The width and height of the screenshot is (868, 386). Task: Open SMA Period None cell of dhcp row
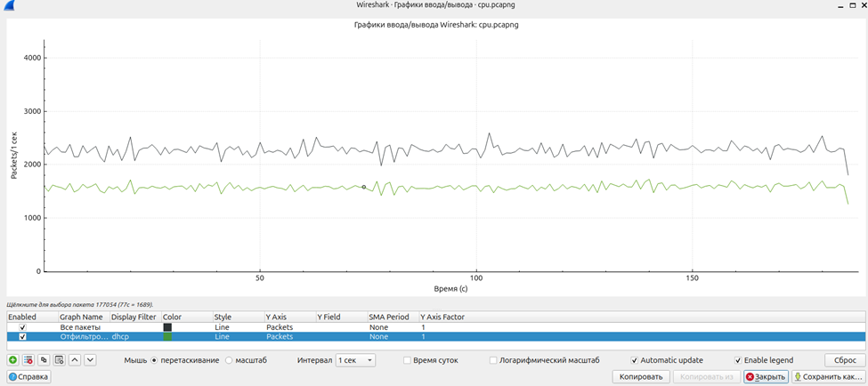pos(393,336)
